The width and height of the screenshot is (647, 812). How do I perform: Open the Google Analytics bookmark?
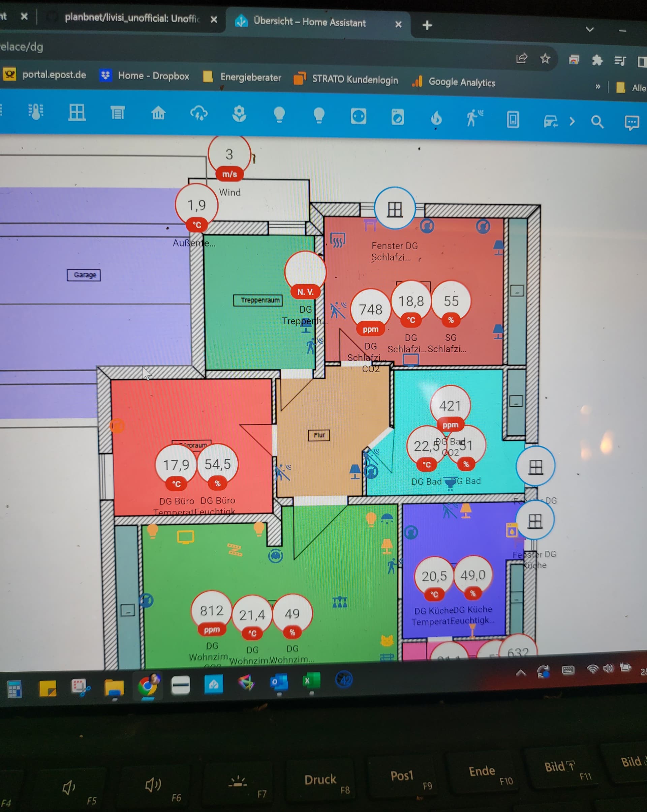tap(453, 82)
